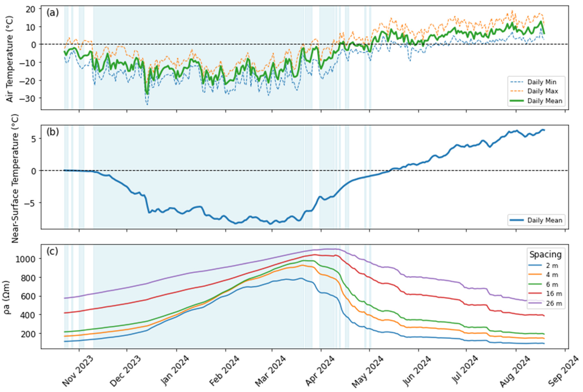The width and height of the screenshot is (583, 392).
Task: Click the panel label (b)
Action: [53, 132]
